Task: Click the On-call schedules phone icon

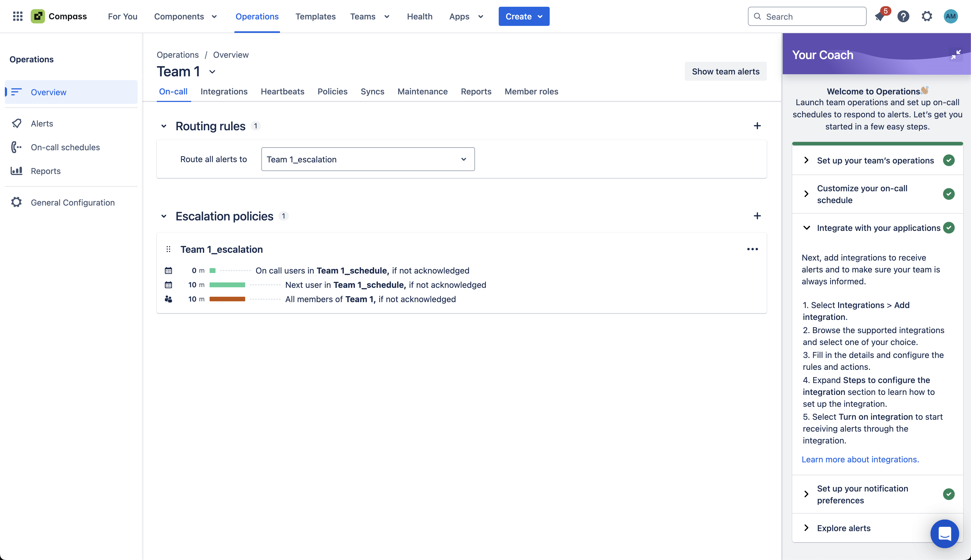Action: pyautogui.click(x=16, y=147)
